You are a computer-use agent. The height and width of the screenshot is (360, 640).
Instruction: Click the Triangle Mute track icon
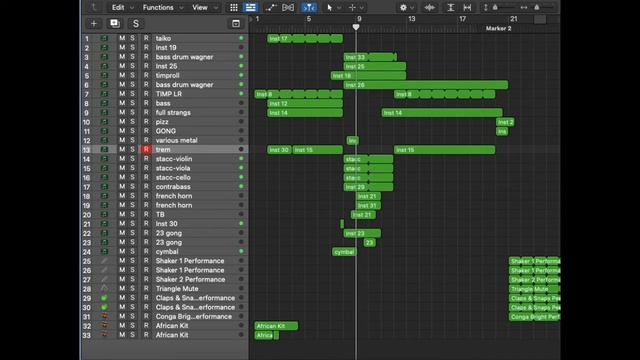[104, 289]
